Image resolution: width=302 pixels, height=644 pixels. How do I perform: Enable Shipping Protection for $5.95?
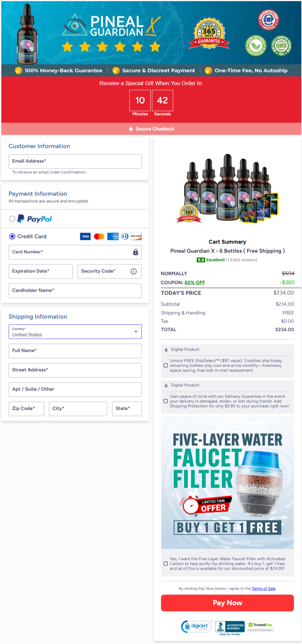165,401
